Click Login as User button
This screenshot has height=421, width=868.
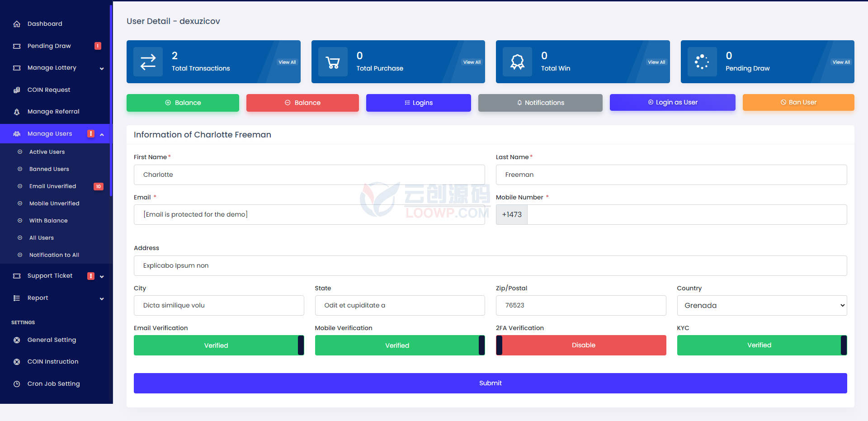click(673, 102)
